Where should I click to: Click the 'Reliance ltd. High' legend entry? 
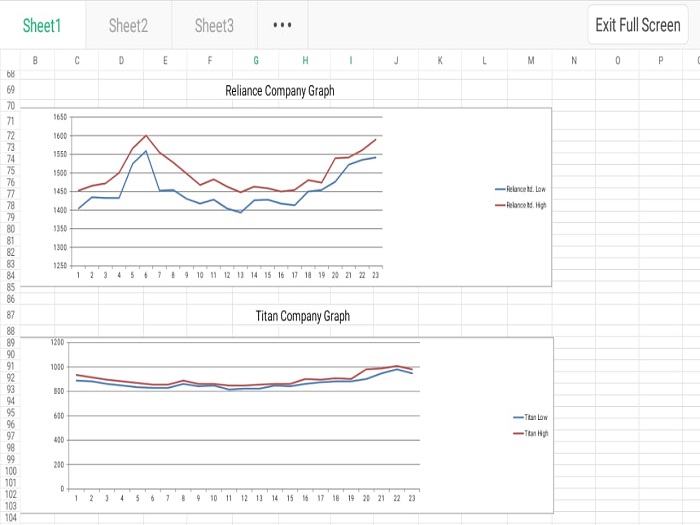point(521,205)
